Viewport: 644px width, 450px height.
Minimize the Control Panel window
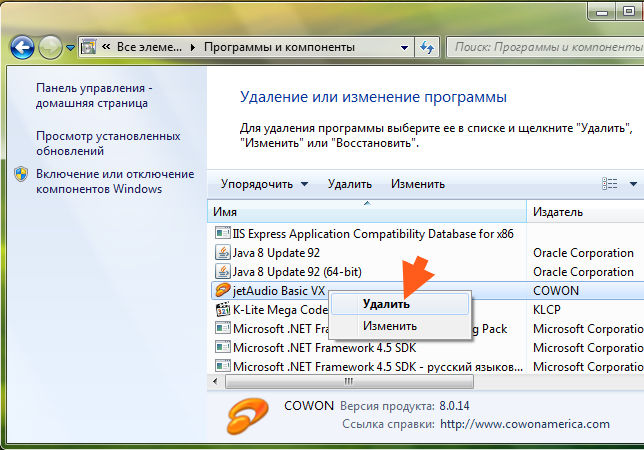[x=602, y=12]
